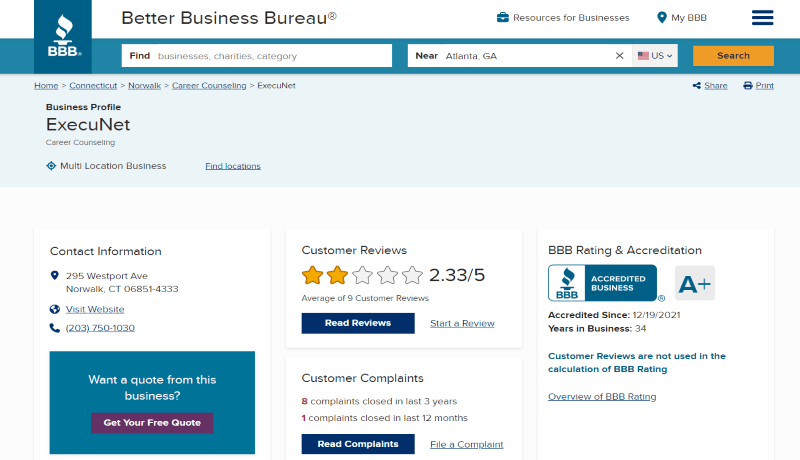
Task: Click '8 complaints closed in last 3 years'
Action: coord(379,401)
